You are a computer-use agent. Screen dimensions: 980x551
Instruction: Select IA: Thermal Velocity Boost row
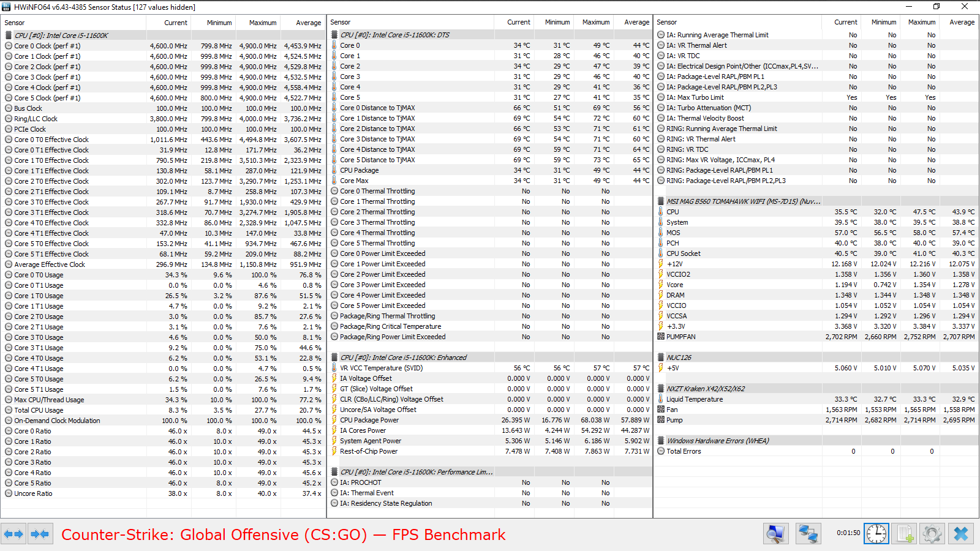pyautogui.click(x=816, y=118)
